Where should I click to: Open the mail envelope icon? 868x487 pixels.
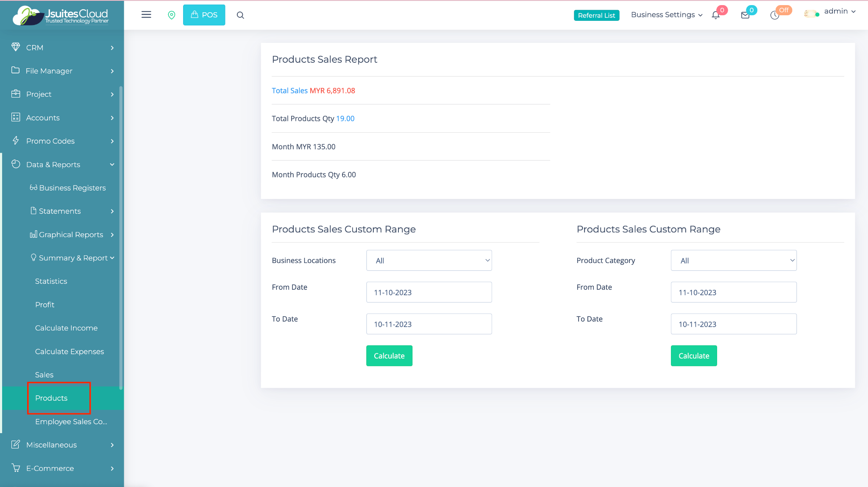pyautogui.click(x=745, y=15)
